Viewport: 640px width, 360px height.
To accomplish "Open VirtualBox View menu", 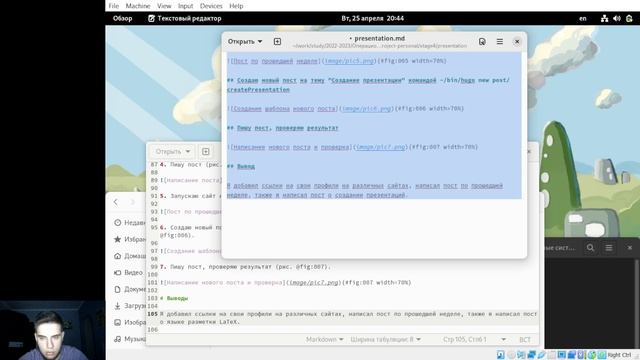I will coord(164,6).
